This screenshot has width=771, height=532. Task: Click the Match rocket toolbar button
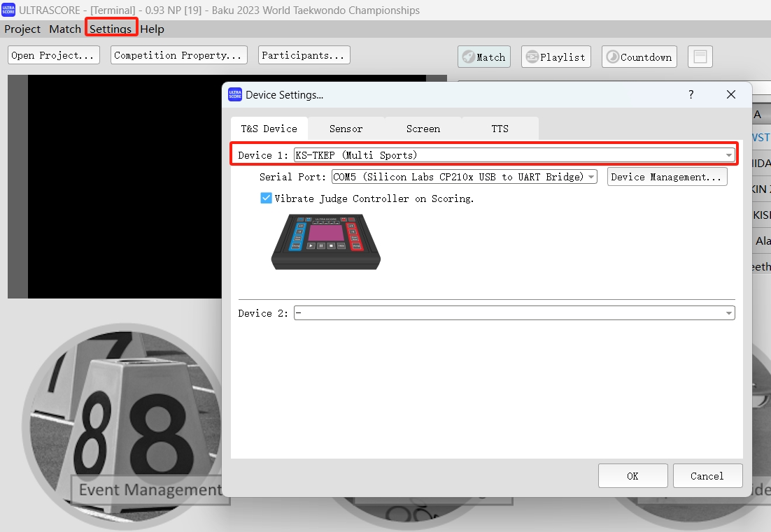pyautogui.click(x=484, y=57)
